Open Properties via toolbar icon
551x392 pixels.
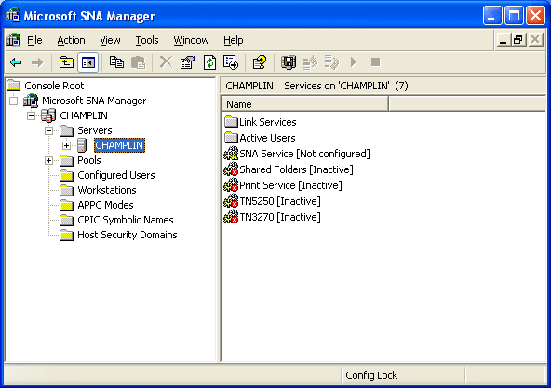coord(188,63)
